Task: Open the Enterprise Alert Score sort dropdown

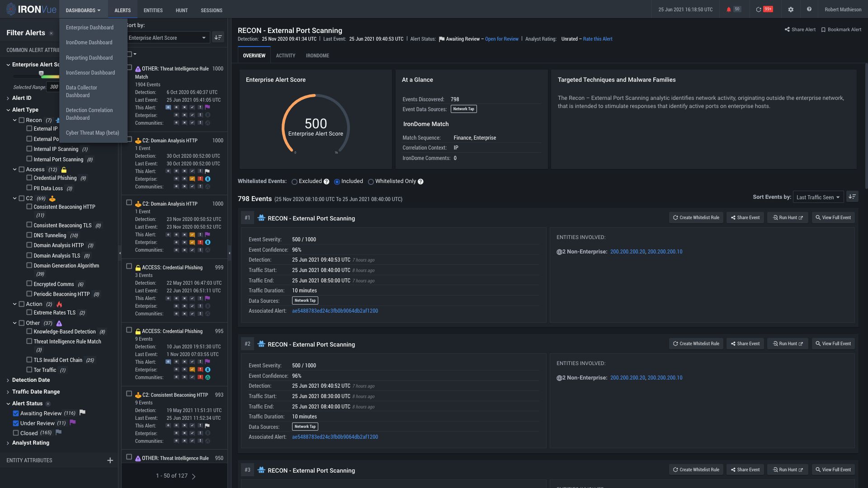Action: pos(167,38)
